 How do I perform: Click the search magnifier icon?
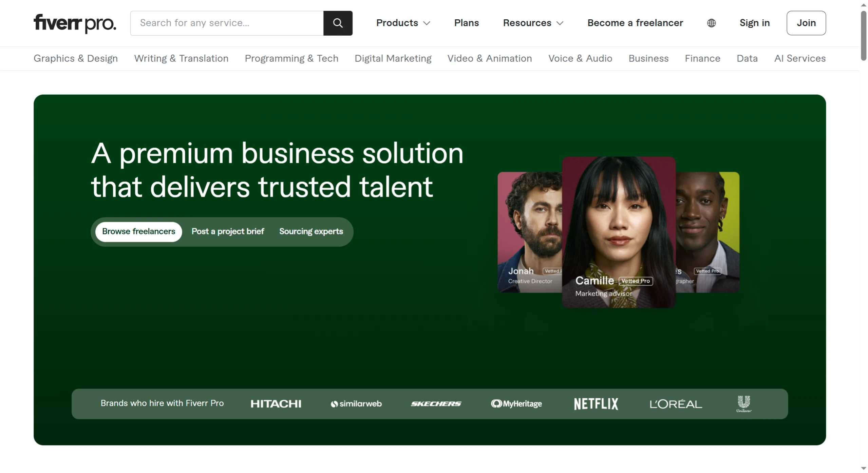point(337,23)
